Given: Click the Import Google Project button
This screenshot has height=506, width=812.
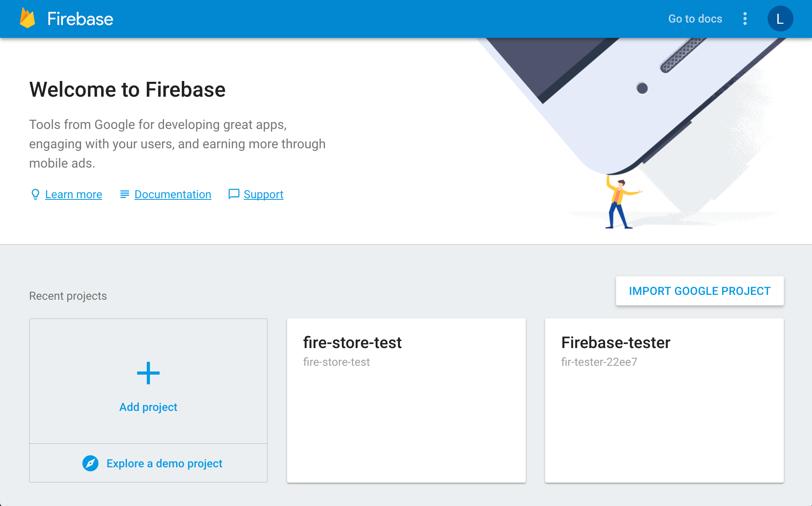Looking at the screenshot, I should pyautogui.click(x=700, y=291).
